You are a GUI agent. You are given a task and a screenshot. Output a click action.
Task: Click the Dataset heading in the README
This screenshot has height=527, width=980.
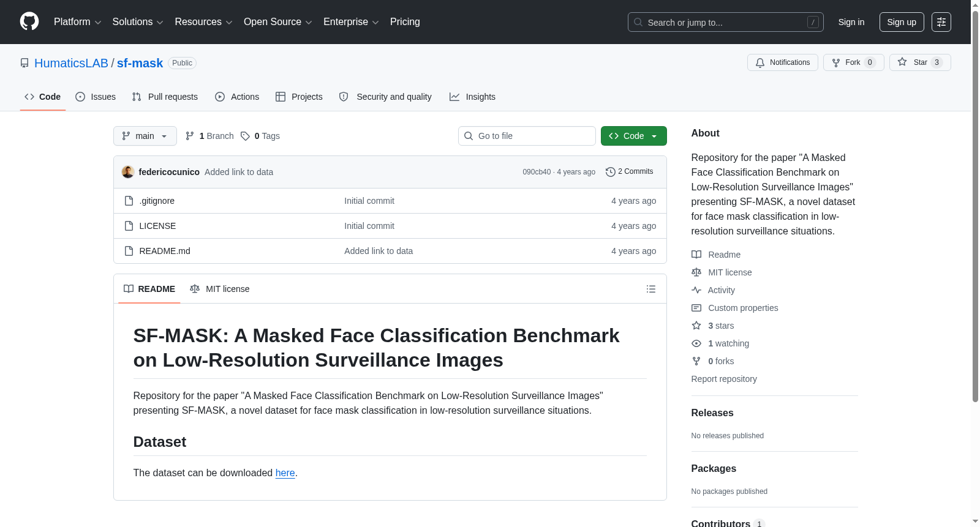point(160,442)
